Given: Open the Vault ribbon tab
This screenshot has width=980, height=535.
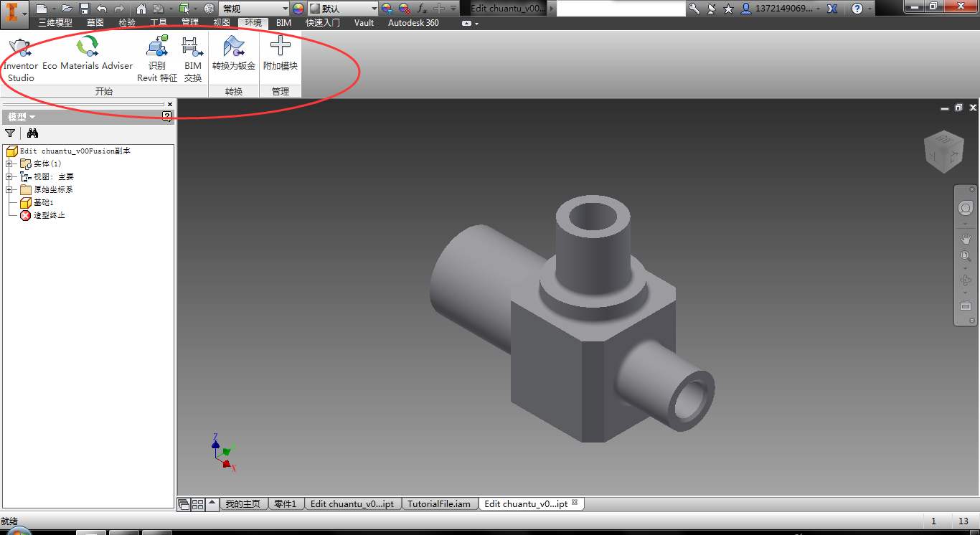Looking at the screenshot, I should 364,23.
